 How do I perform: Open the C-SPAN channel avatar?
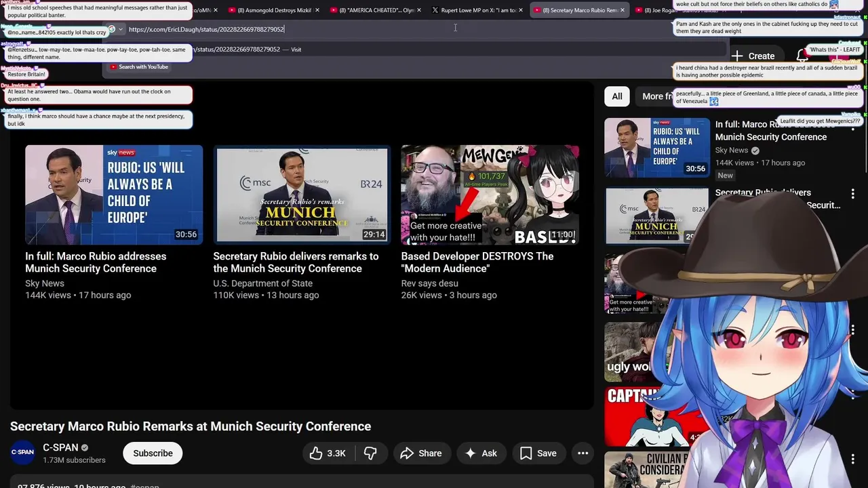click(x=22, y=453)
